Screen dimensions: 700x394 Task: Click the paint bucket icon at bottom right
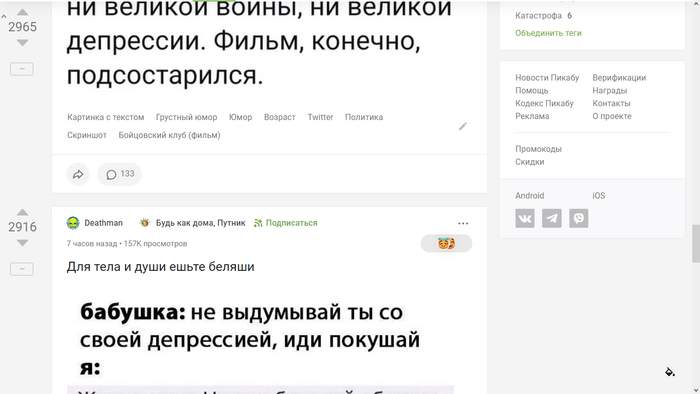coord(670,372)
